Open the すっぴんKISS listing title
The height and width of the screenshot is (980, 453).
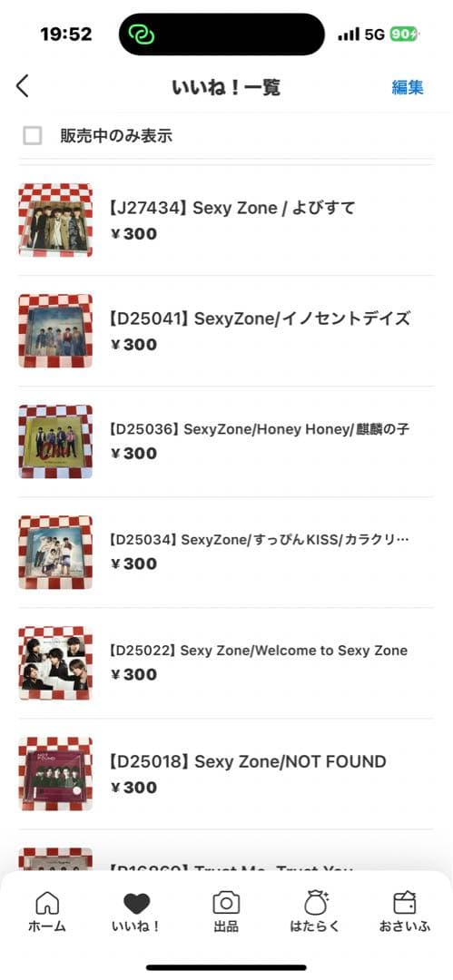tap(259, 540)
